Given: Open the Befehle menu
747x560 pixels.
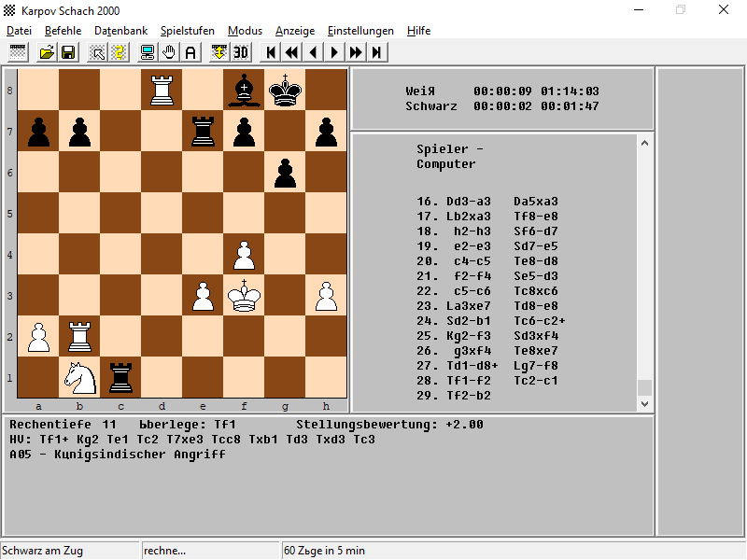Looking at the screenshot, I should click(63, 31).
